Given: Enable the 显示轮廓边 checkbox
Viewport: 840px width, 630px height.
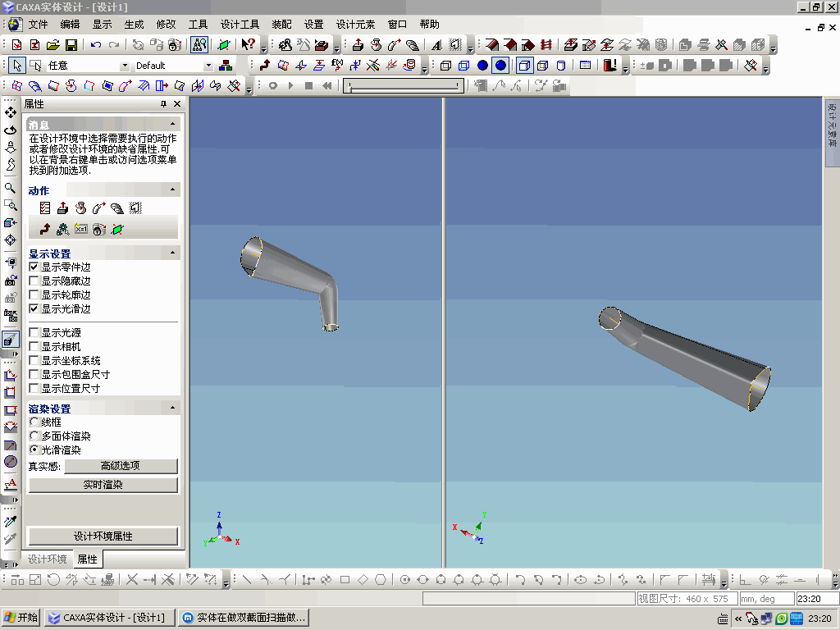Looking at the screenshot, I should [x=34, y=294].
